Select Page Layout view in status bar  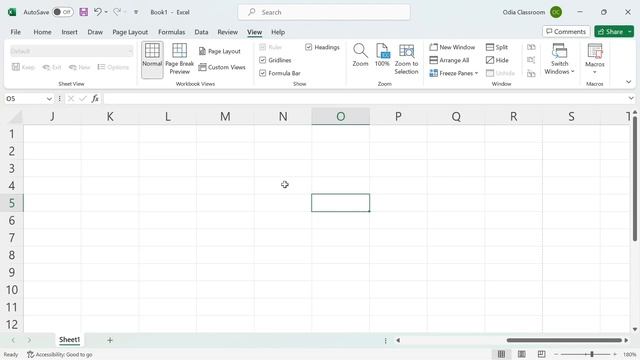(522, 354)
